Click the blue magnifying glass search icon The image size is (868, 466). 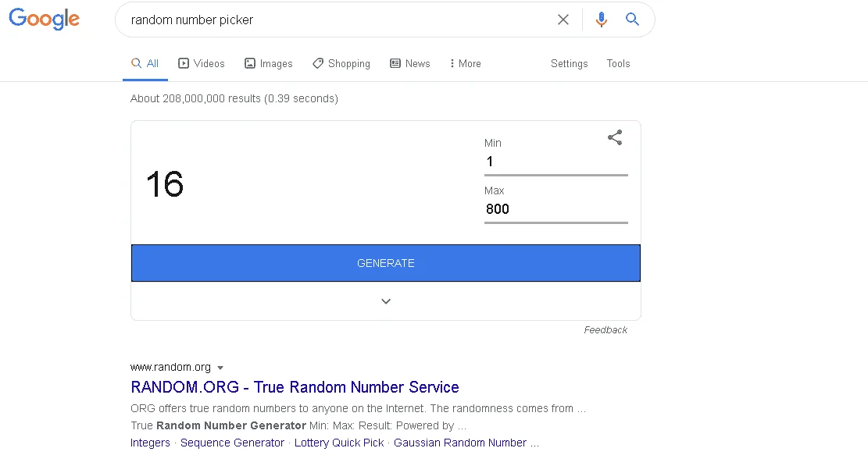pos(632,20)
